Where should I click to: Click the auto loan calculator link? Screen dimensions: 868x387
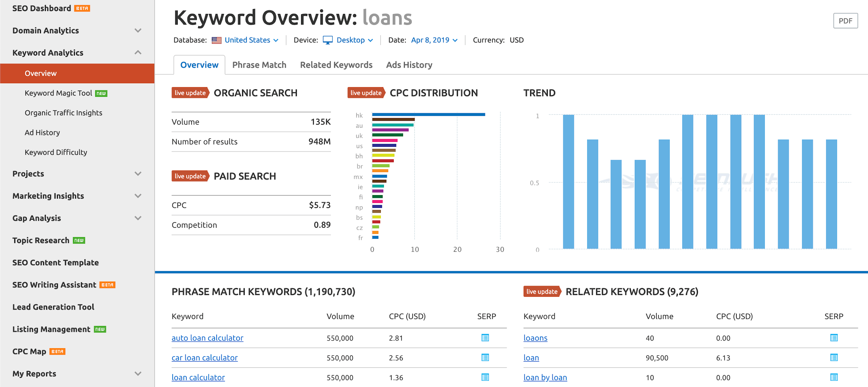(x=208, y=337)
